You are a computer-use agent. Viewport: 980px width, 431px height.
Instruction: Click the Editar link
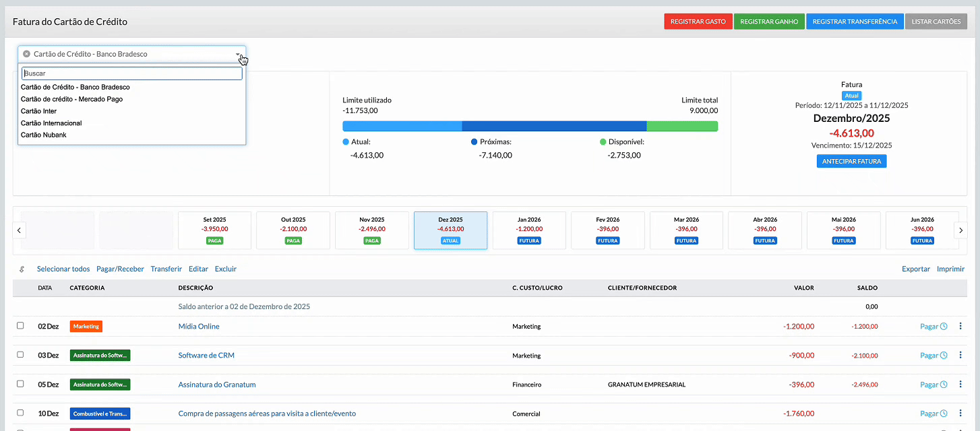(198, 269)
